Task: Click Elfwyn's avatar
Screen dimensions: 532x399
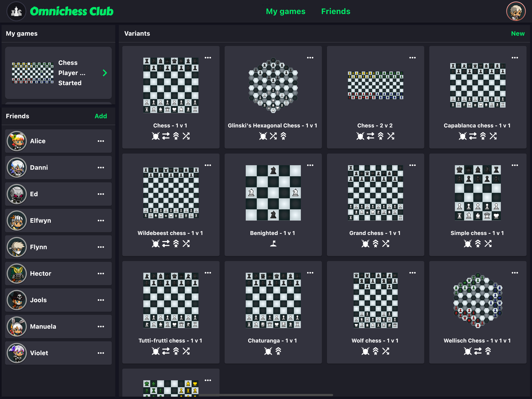Action: pos(17,220)
